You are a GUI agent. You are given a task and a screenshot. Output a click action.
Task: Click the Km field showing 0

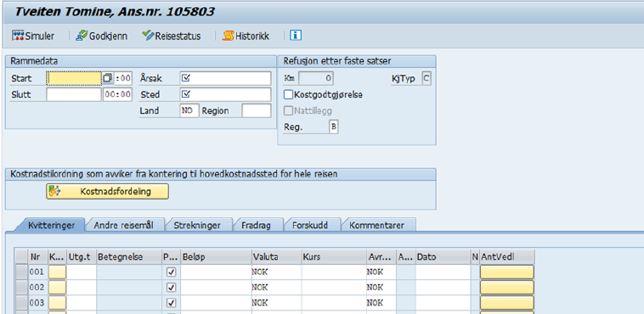click(316, 78)
